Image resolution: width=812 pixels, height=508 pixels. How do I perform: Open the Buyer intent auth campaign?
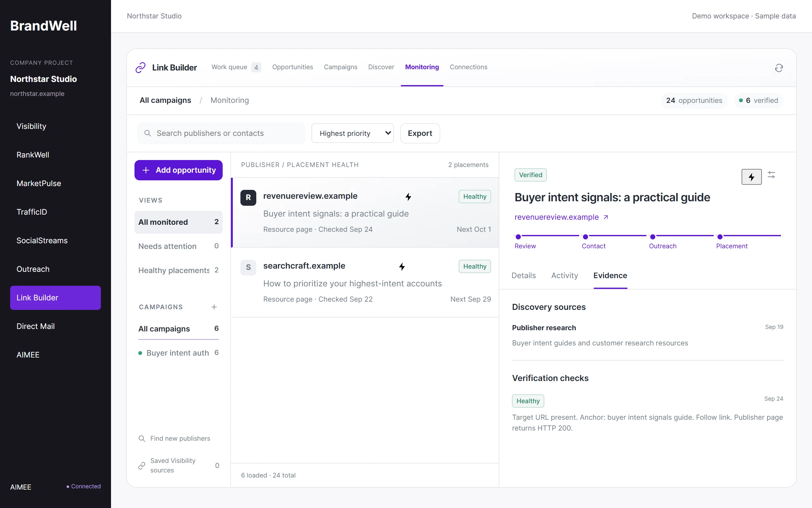(x=178, y=352)
